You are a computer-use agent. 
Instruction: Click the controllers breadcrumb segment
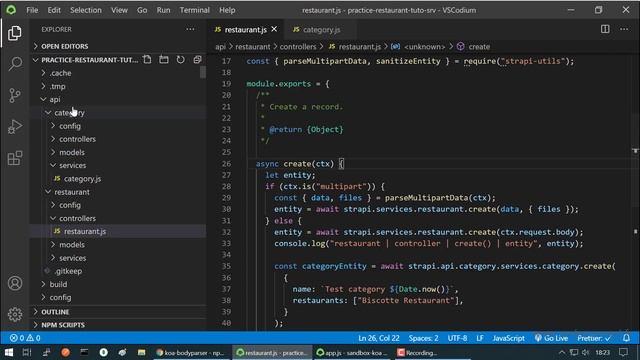[298, 47]
